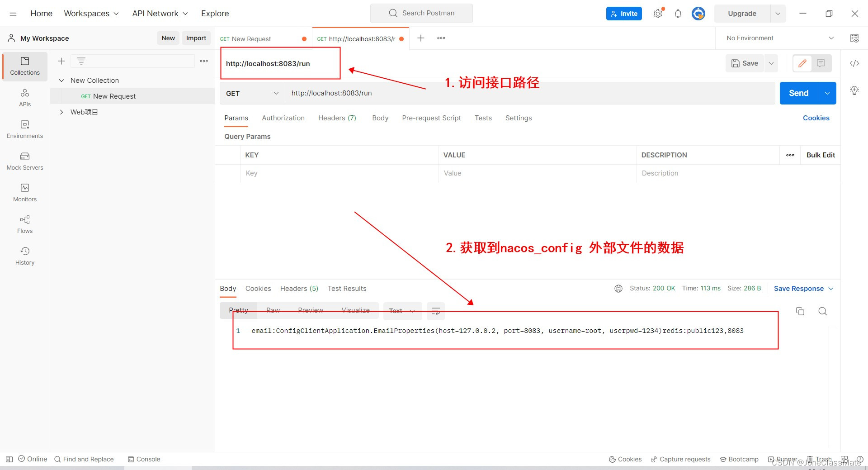Open the Monitors sidebar panel
Image resolution: width=868 pixels, height=470 pixels.
[x=25, y=193]
